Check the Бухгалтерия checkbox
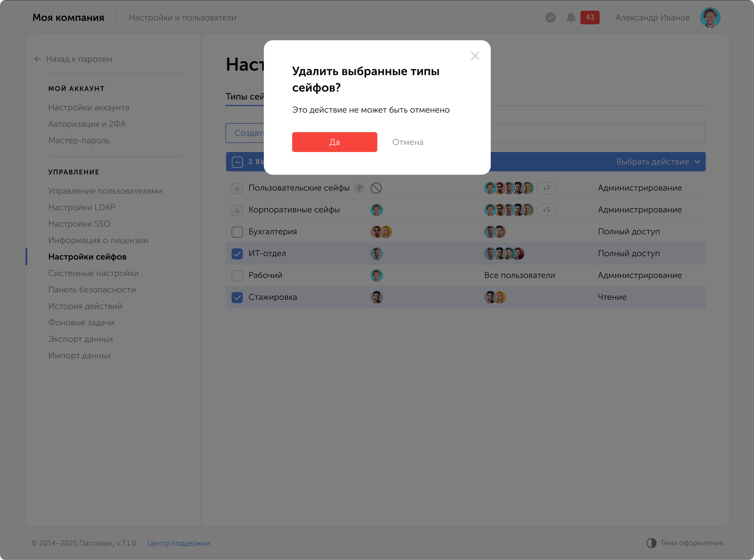 [237, 232]
